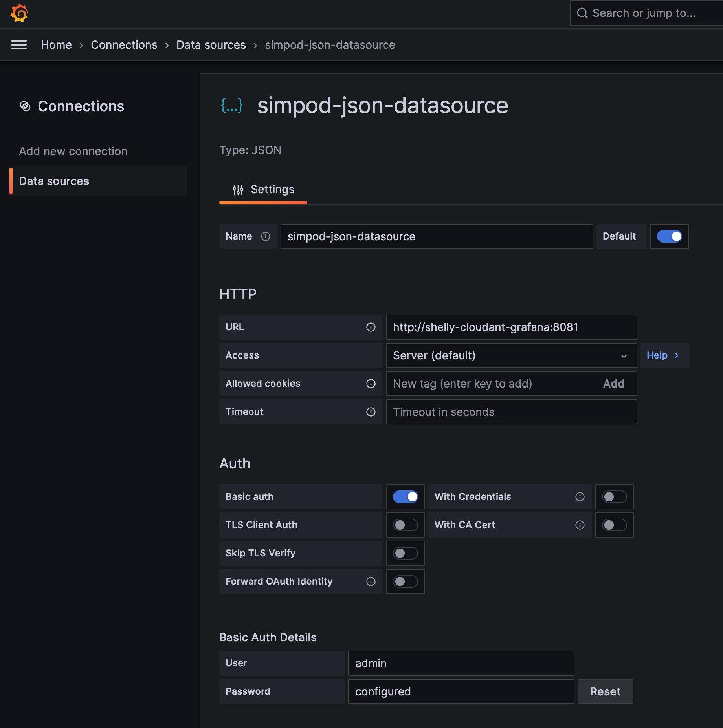
Task: Enable the With CA Cert toggle
Action: [614, 525]
